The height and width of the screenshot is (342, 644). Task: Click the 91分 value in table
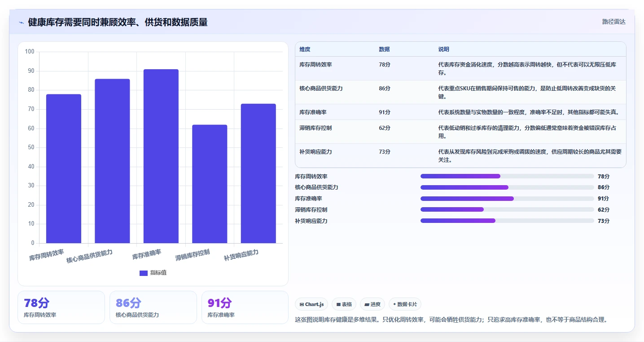click(x=385, y=112)
